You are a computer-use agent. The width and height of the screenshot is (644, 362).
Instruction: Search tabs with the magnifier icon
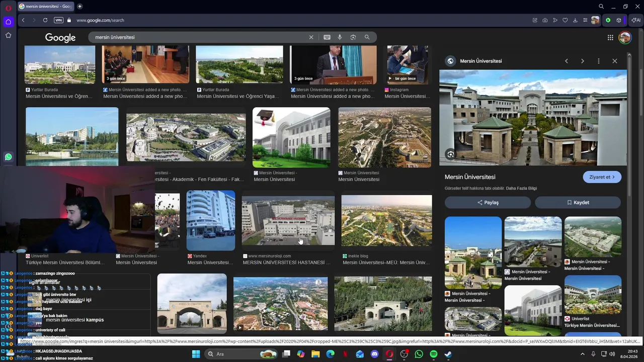pyautogui.click(x=601, y=7)
